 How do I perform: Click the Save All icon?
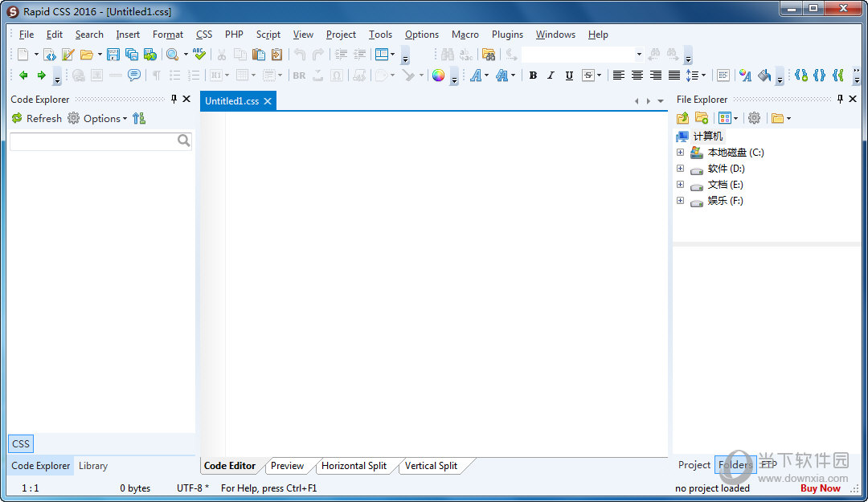click(x=131, y=55)
